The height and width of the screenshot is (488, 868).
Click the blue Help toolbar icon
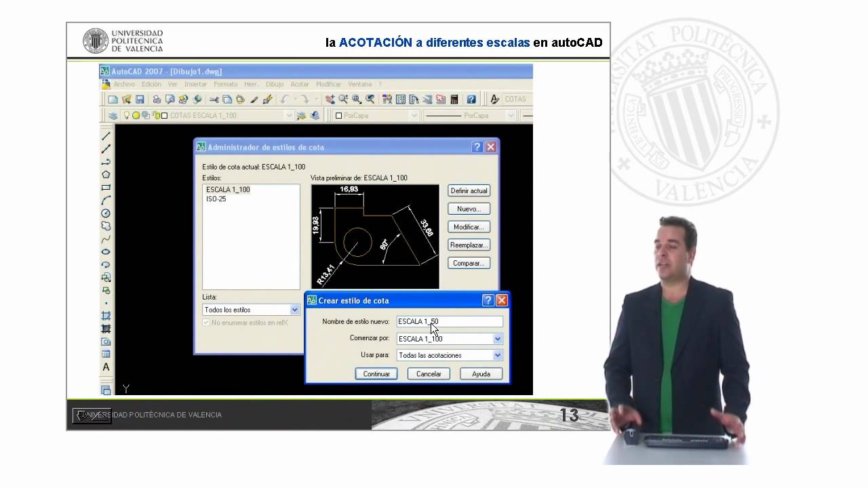point(471,99)
